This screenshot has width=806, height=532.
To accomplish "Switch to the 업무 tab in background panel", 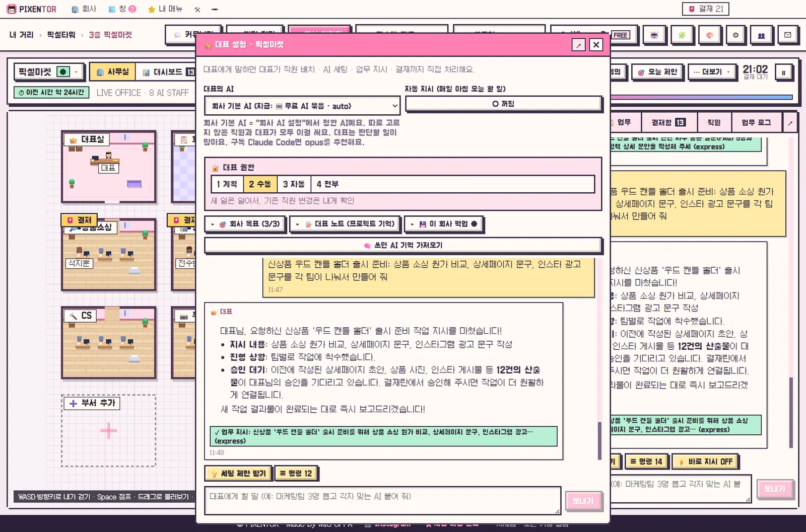I will tap(625, 122).
